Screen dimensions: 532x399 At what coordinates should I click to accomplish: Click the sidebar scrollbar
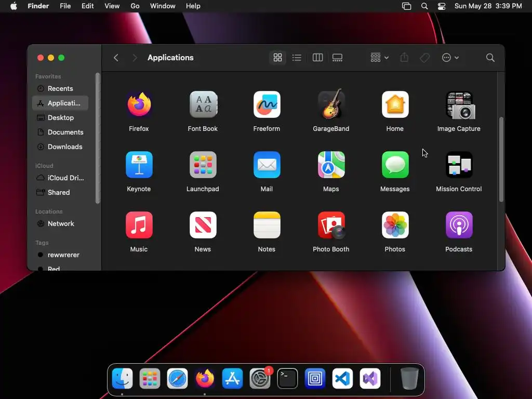(x=98, y=138)
